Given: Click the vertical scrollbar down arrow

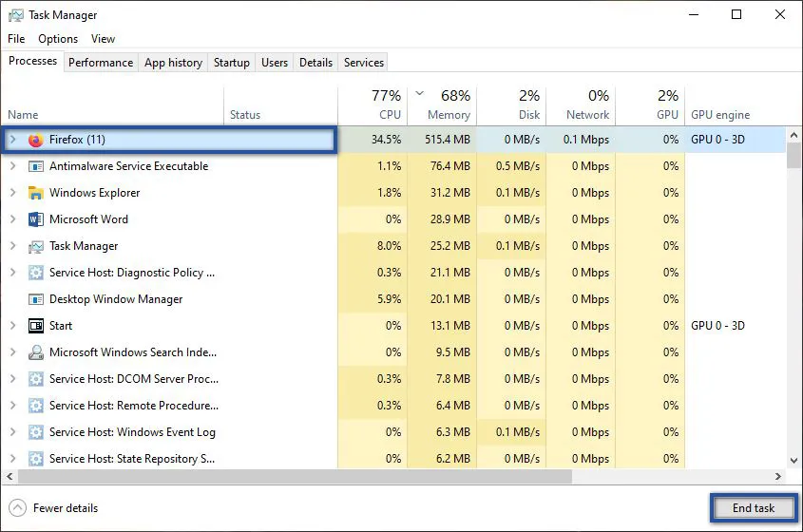Looking at the screenshot, I should tap(793, 461).
